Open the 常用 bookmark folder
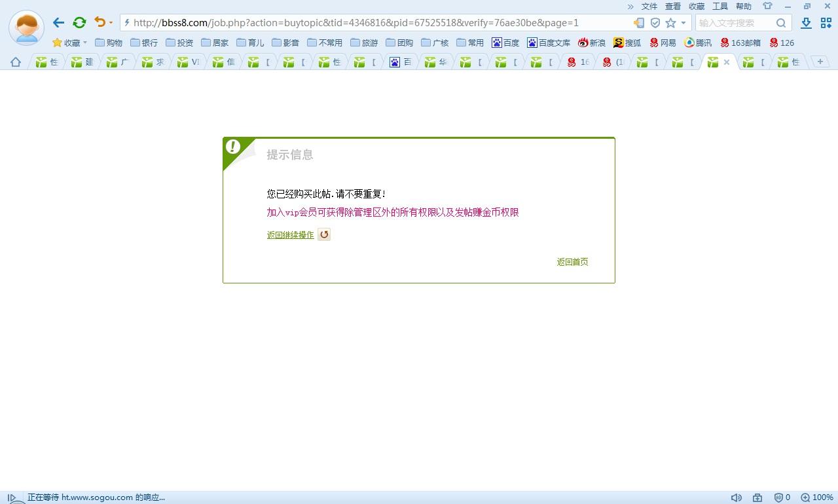838x504 pixels. click(x=470, y=43)
